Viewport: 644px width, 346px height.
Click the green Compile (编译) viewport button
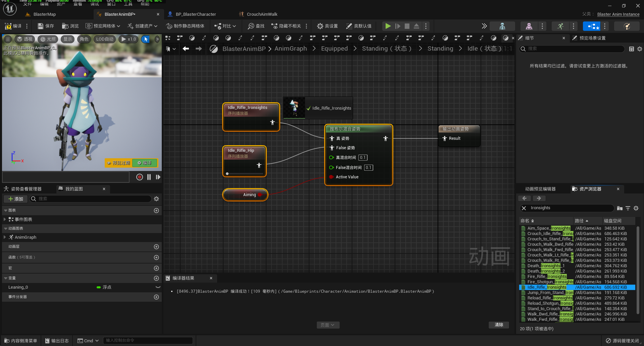click(145, 163)
